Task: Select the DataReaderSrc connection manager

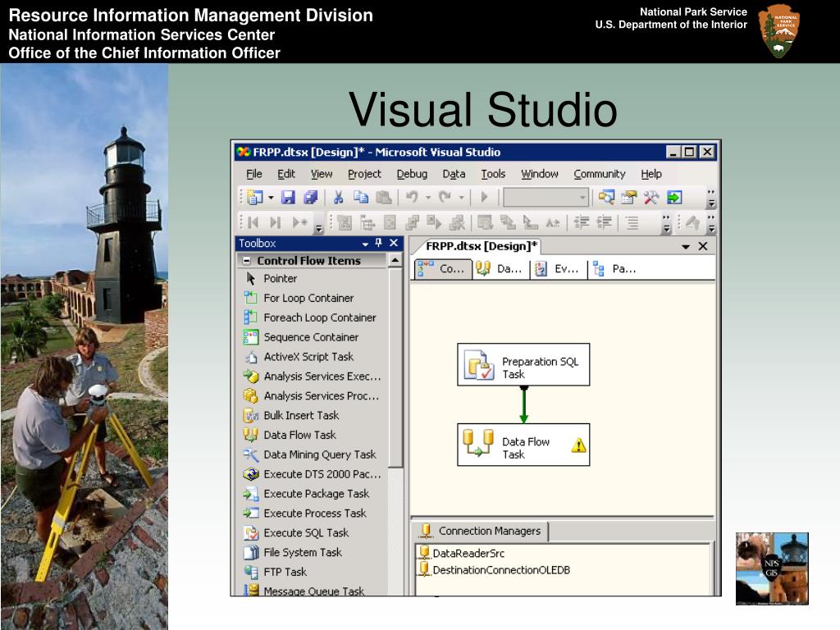Action: tap(462, 553)
